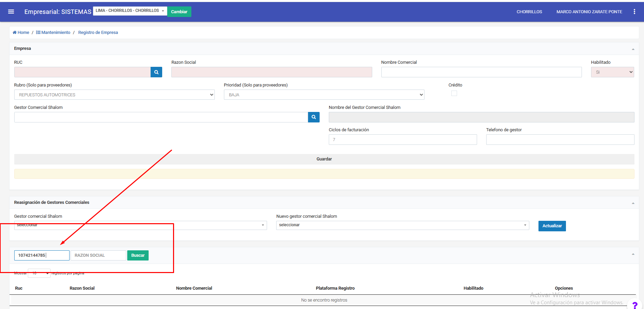Open the Prioridad dropdown
This screenshot has width=644, height=309.
coord(324,95)
